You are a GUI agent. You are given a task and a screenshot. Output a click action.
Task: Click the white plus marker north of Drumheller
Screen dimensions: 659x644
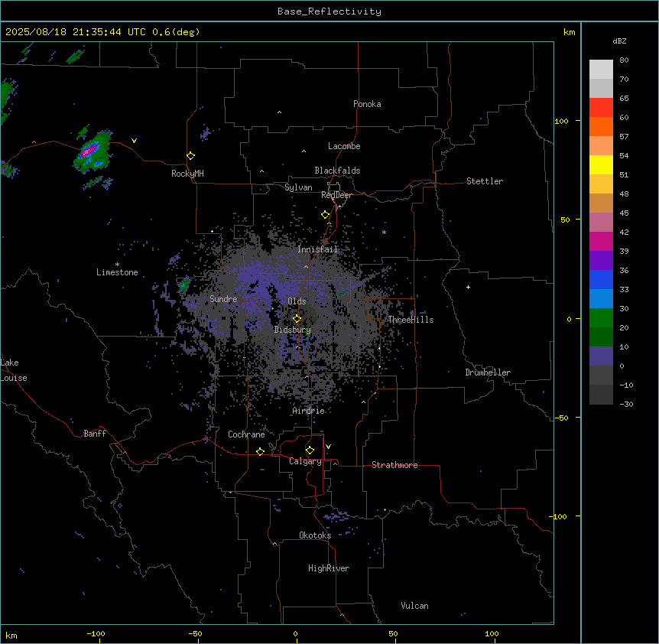pyautogui.click(x=468, y=287)
